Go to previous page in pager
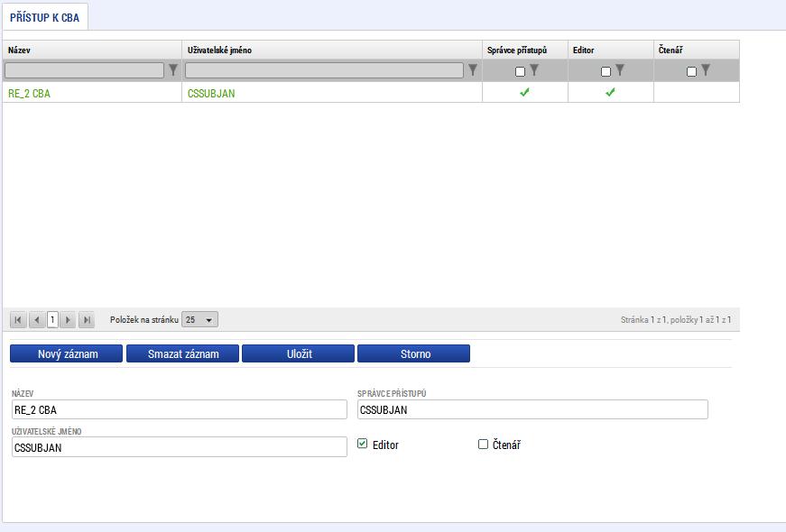The height and width of the screenshot is (532, 786). pos(37,319)
